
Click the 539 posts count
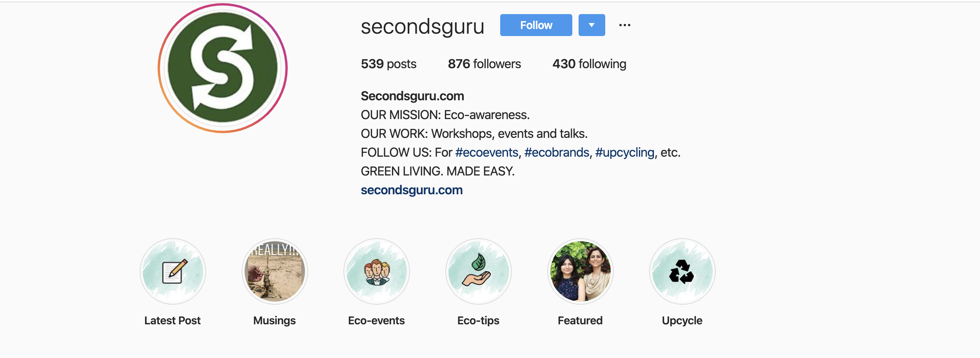pyautogui.click(x=388, y=64)
